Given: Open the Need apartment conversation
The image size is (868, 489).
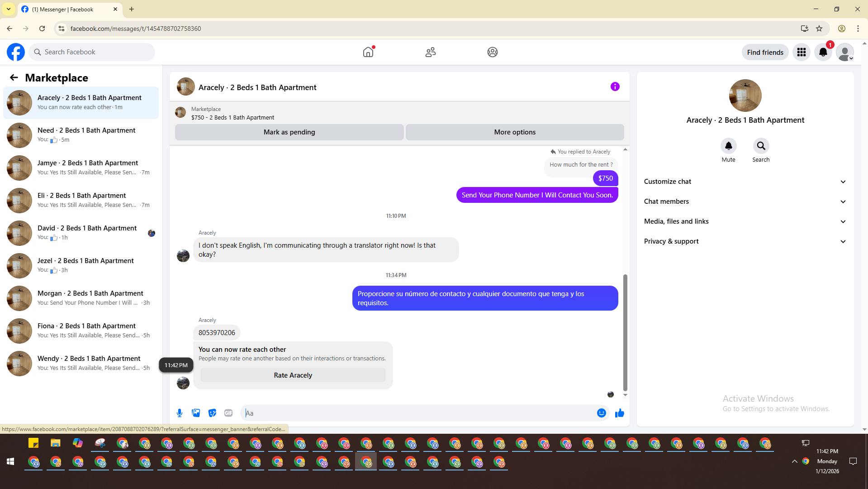Looking at the screenshot, I should click(81, 135).
